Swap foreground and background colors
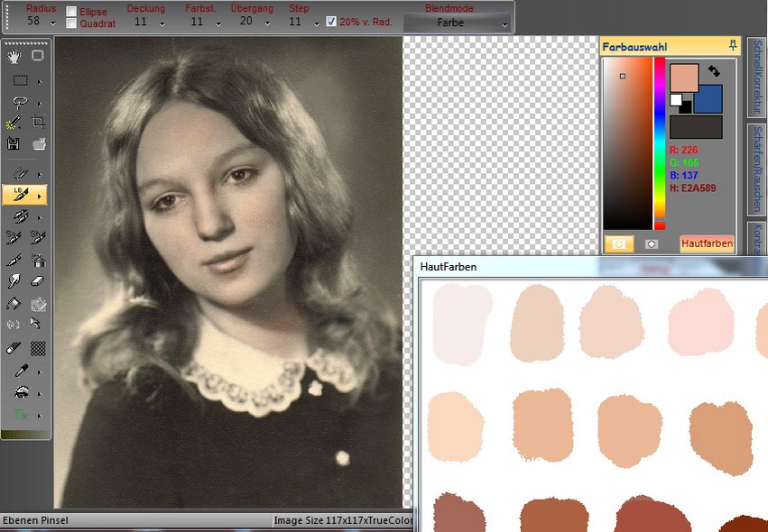This screenshot has height=532, width=768. (713, 69)
